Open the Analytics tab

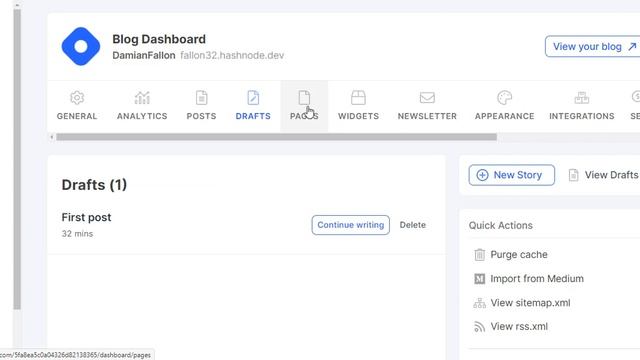(142, 106)
